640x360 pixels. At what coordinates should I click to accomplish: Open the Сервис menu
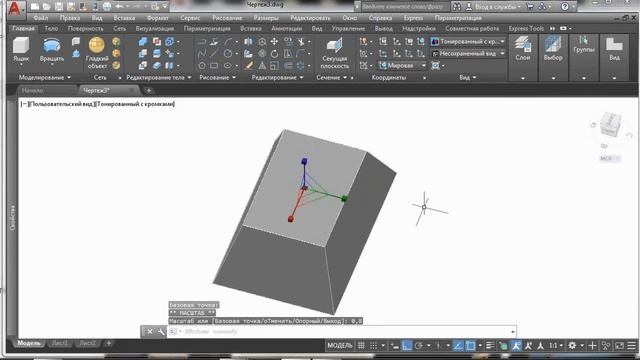coord(190,18)
